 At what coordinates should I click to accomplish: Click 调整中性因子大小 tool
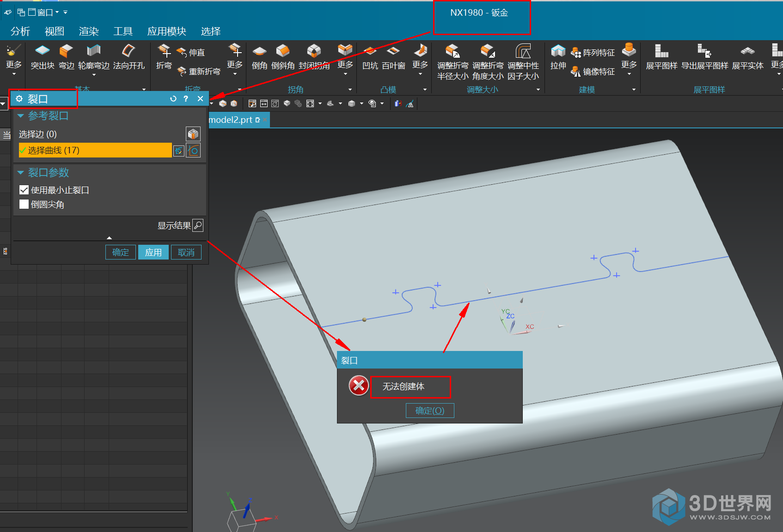pyautogui.click(x=523, y=62)
